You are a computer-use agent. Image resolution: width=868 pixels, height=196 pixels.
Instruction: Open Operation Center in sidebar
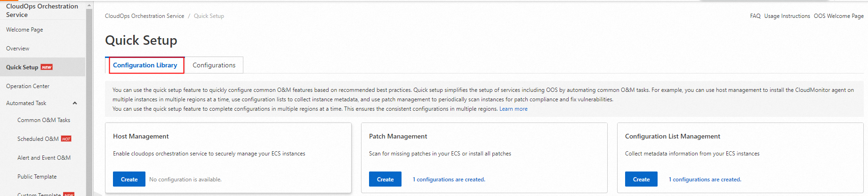point(28,86)
